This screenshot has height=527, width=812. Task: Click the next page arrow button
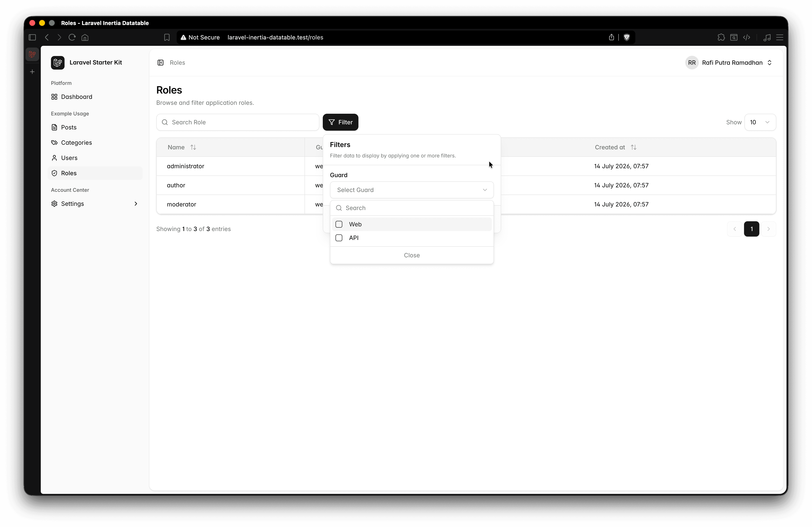point(768,229)
